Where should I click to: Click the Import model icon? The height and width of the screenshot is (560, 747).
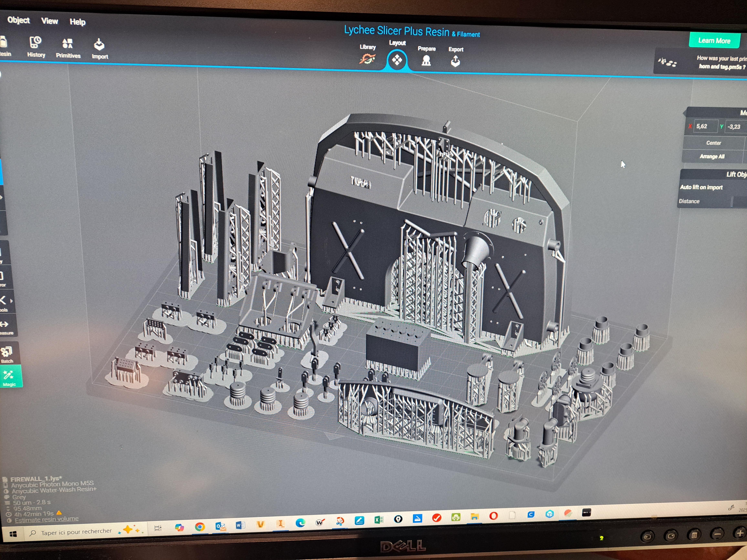click(99, 44)
